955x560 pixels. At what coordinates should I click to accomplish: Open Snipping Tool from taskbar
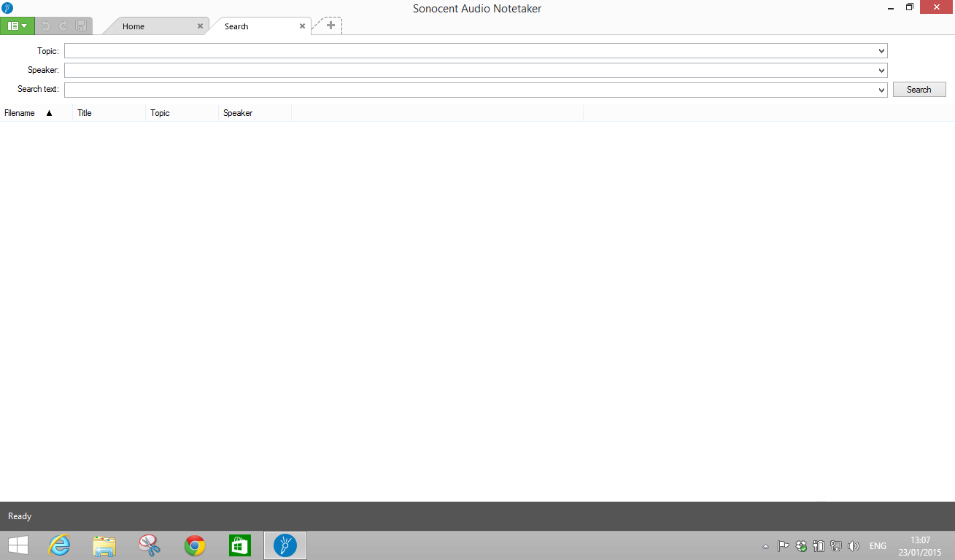coord(150,545)
